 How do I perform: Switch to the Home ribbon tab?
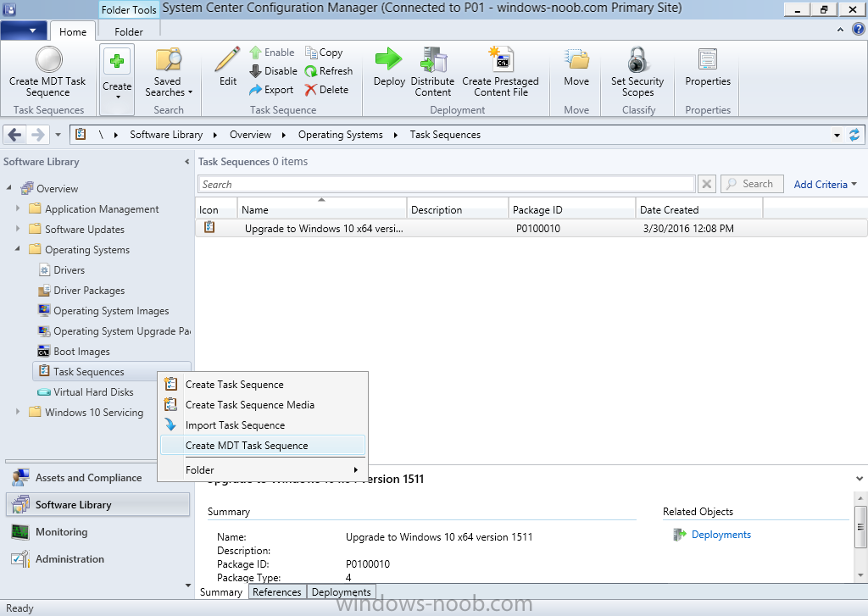pyautogui.click(x=73, y=31)
